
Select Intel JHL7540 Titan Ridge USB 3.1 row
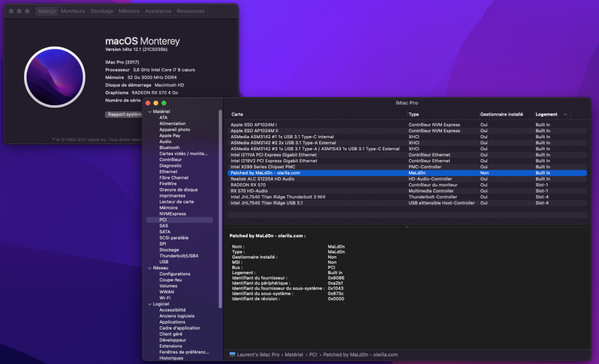tap(407, 203)
